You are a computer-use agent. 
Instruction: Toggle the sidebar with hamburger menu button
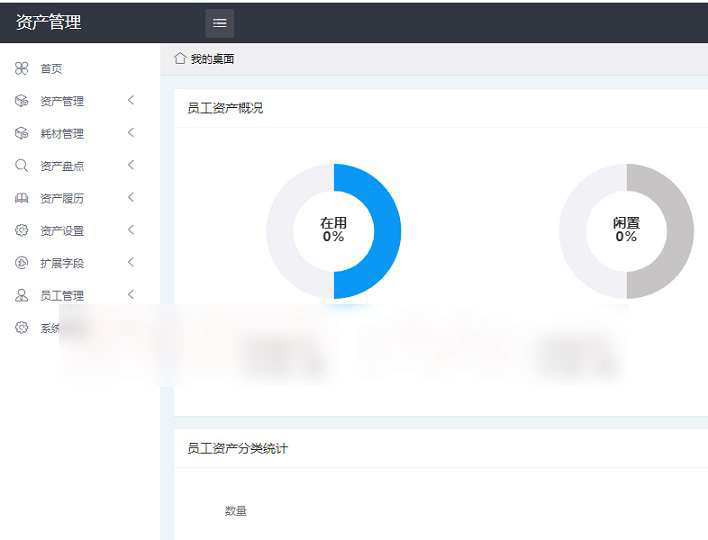(x=219, y=23)
